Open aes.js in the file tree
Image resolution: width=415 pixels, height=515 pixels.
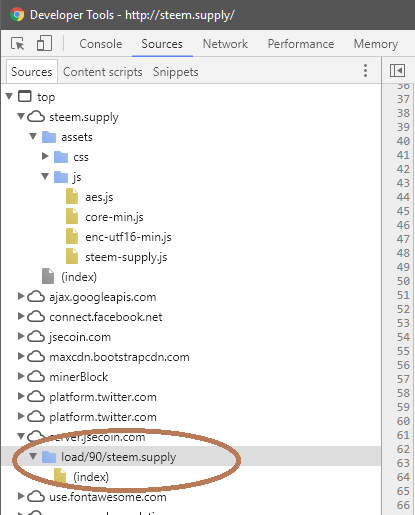click(x=99, y=197)
